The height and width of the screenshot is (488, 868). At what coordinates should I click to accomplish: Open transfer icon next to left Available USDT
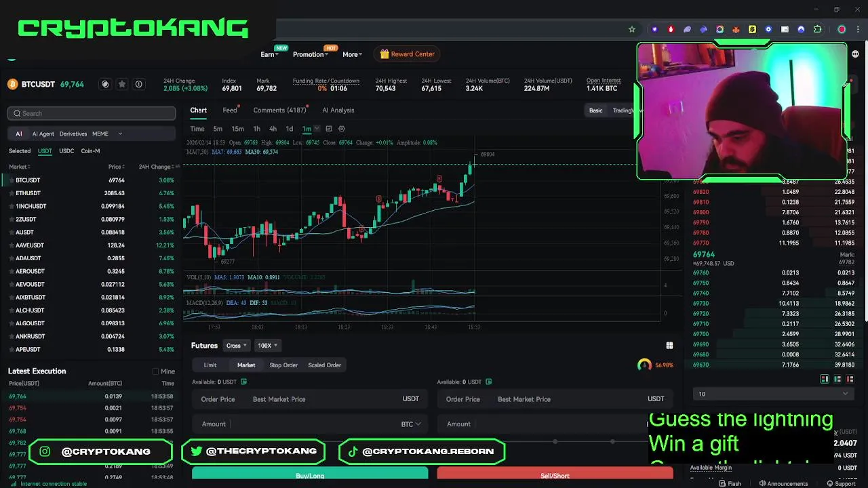243,382
